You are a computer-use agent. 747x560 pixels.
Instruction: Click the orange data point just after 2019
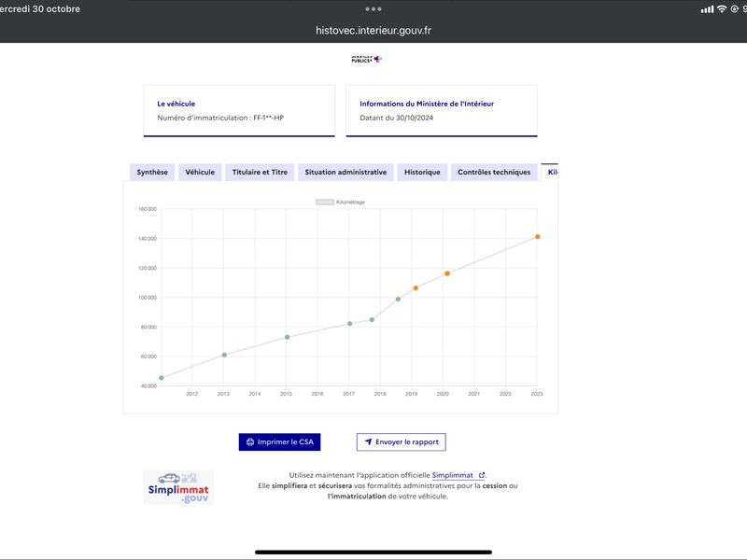416,288
